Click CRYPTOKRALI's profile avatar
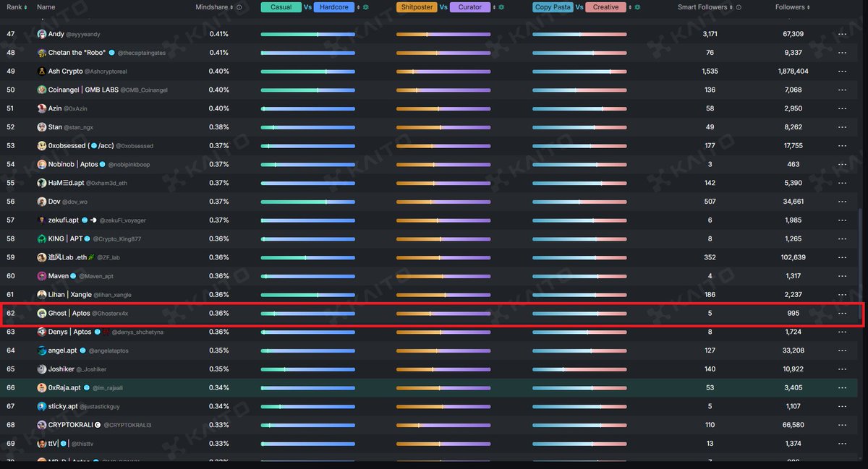This screenshot has height=469, width=868. (42, 425)
